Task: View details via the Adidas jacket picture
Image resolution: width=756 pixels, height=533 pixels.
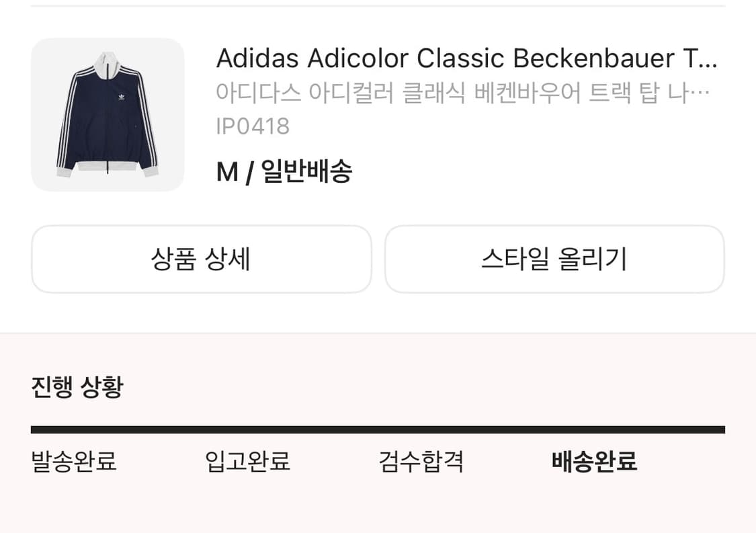Action: tap(108, 114)
